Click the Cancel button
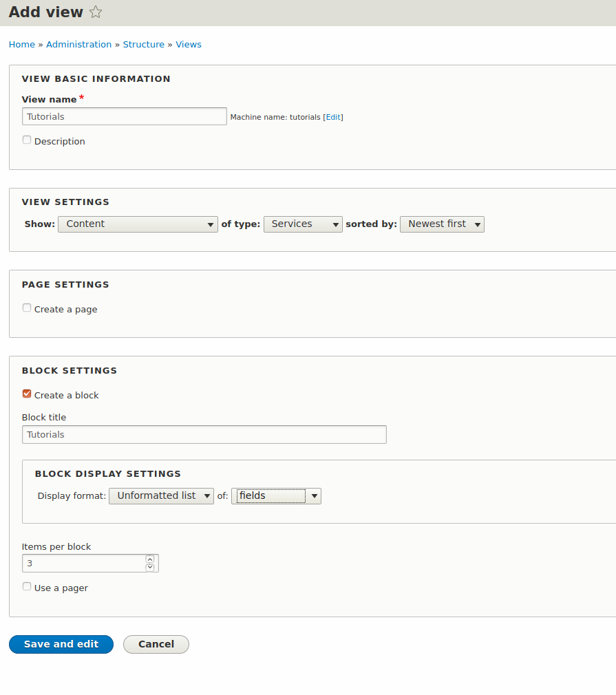Viewport: 616px width, 695px height. [156, 644]
